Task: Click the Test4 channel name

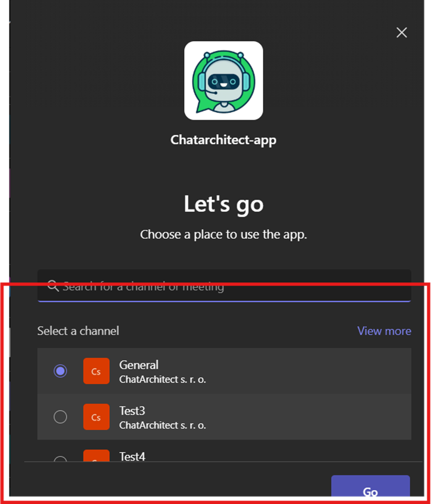Action: 132,456
